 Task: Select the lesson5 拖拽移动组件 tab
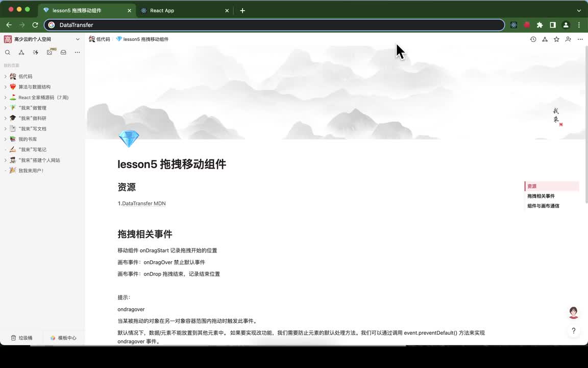[87, 11]
